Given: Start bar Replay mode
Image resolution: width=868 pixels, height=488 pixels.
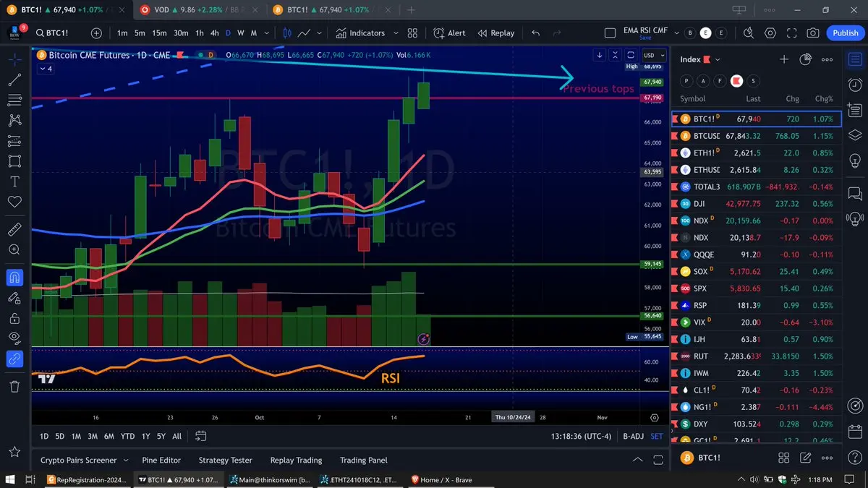Looking at the screenshot, I should click(x=496, y=33).
